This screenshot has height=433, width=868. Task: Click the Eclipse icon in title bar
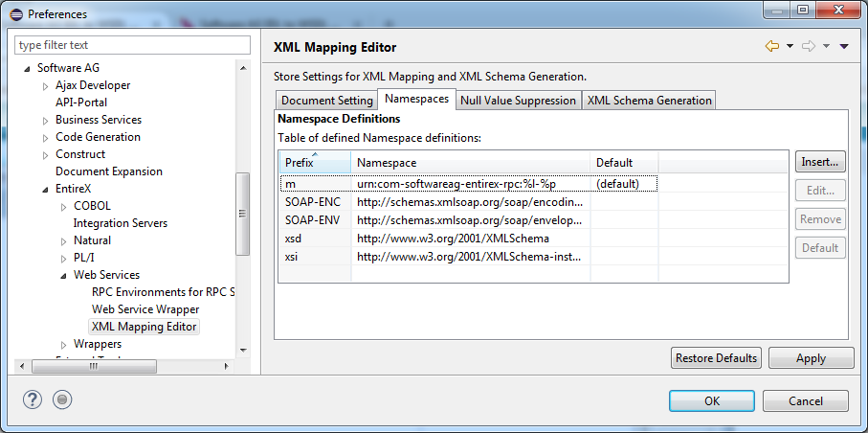coord(16,13)
